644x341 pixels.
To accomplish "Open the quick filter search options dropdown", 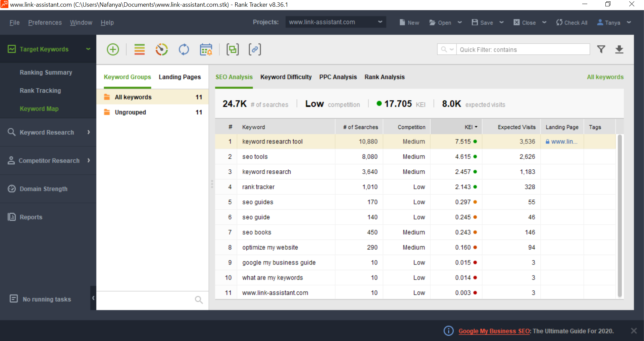I will point(447,49).
